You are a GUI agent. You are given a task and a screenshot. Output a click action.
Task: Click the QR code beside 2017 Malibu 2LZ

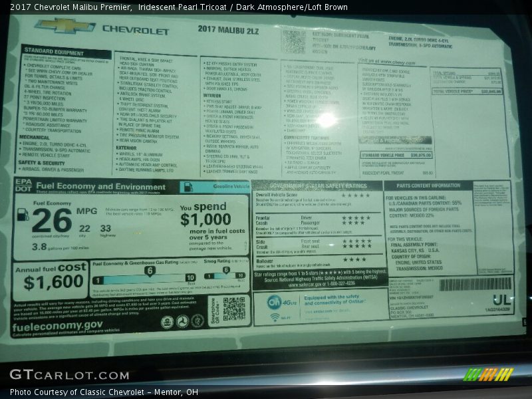point(294,42)
